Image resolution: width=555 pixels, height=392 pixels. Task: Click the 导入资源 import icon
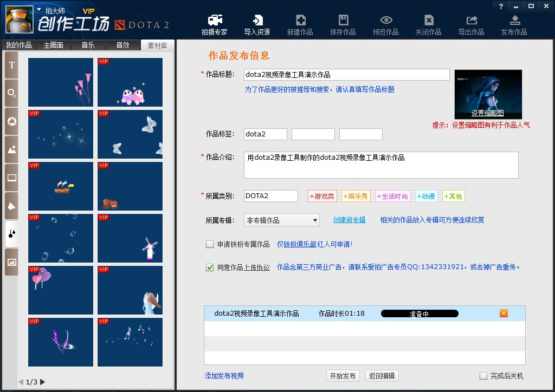coord(257,25)
